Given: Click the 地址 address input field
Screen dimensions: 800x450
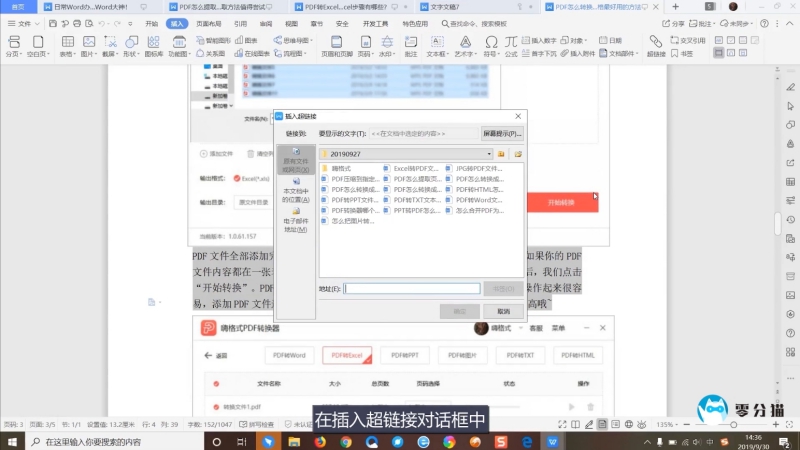Looking at the screenshot, I should (x=412, y=289).
